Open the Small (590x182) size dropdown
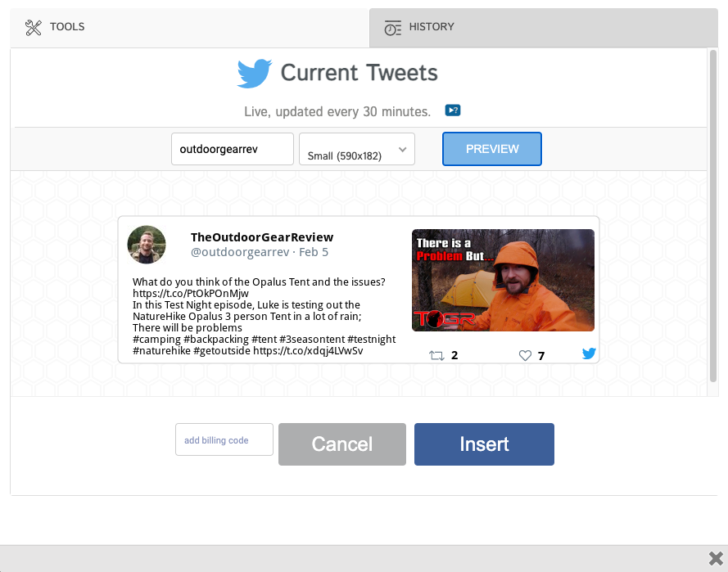 (x=356, y=149)
